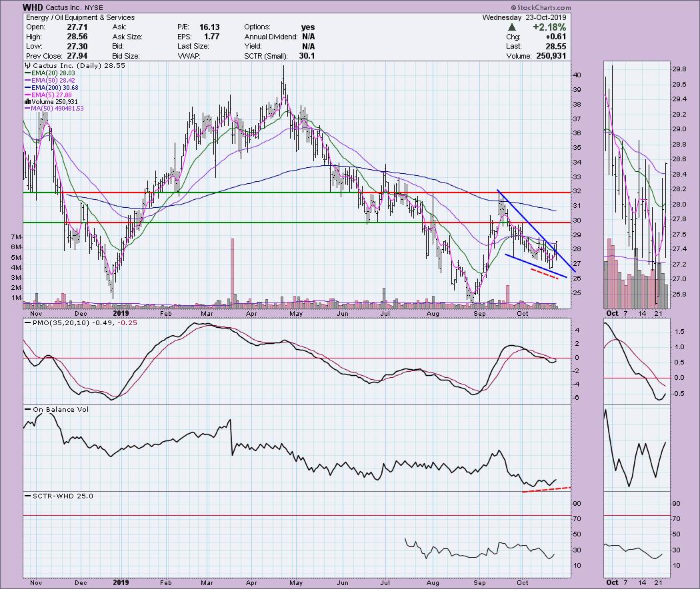Click the 'On Balance Vol' indicator label

pos(61,409)
